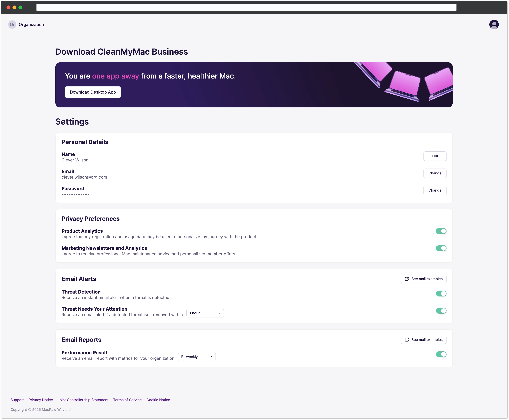Screen dimensions: 509x420
Task: Click the browser address bar
Action: [246, 7]
